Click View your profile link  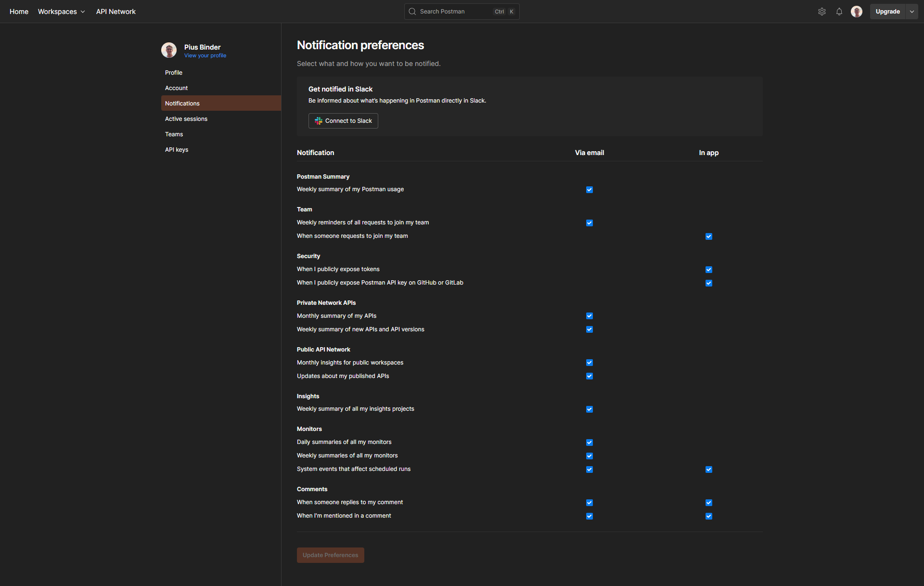coord(205,56)
